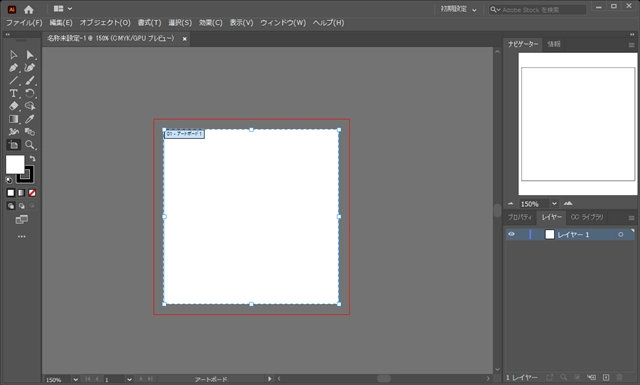Select the Blend tool
The height and width of the screenshot is (385, 640).
click(29, 132)
